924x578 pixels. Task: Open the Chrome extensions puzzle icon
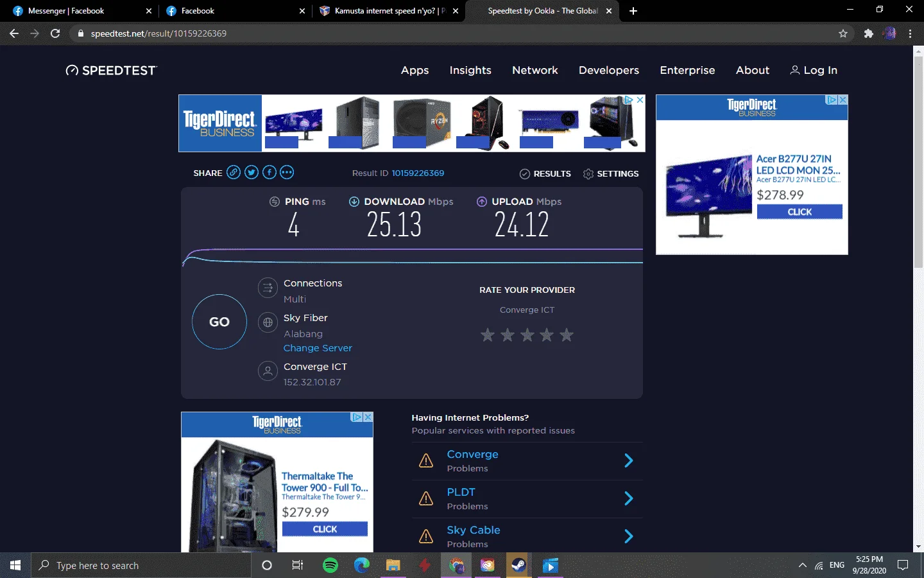click(869, 33)
